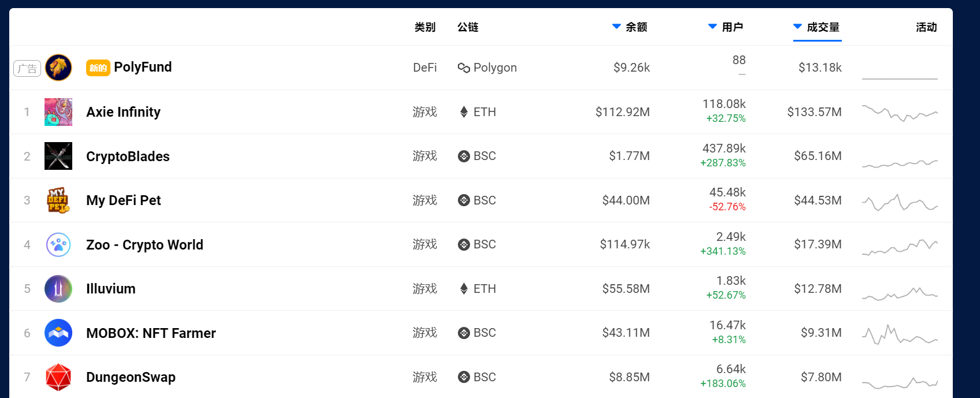Click the 广告 ad label badge

click(27, 68)
